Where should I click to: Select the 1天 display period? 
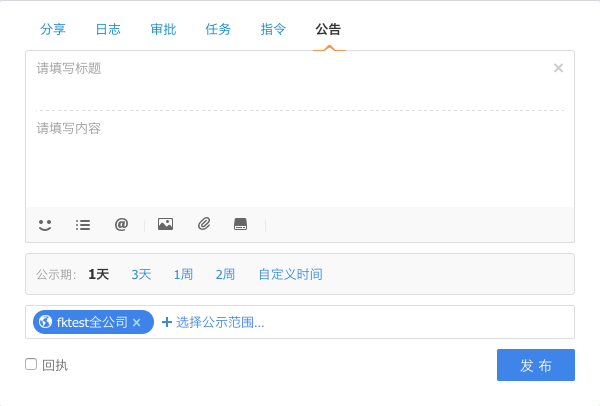click(x=98, y=274)
